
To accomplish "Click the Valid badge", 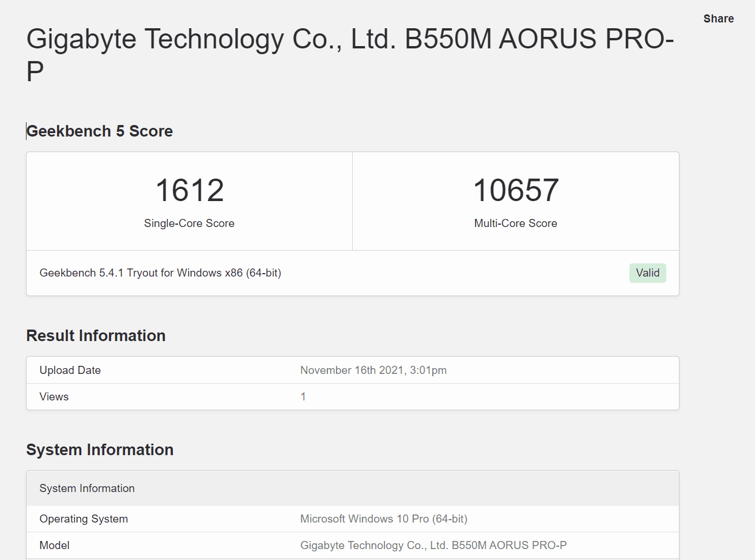I will click(x=647, y=273).
